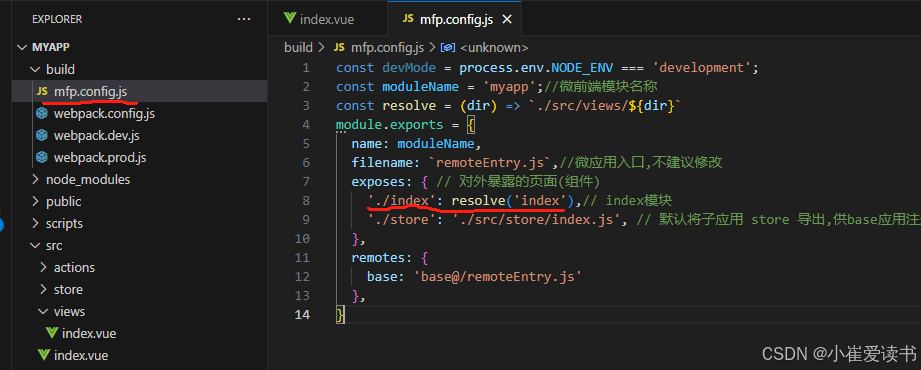Click line number 8 in gutter

305,200
